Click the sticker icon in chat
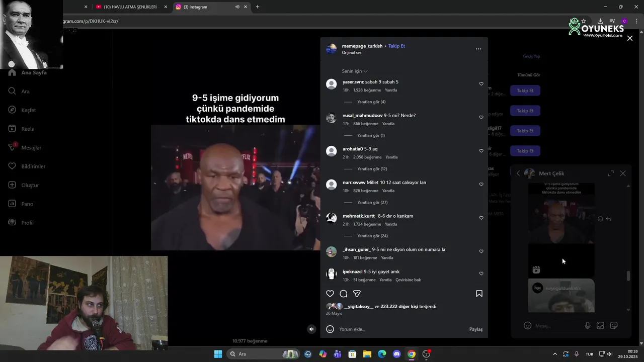This screenshot has width=644, height=362. click(x=614, y=326)
